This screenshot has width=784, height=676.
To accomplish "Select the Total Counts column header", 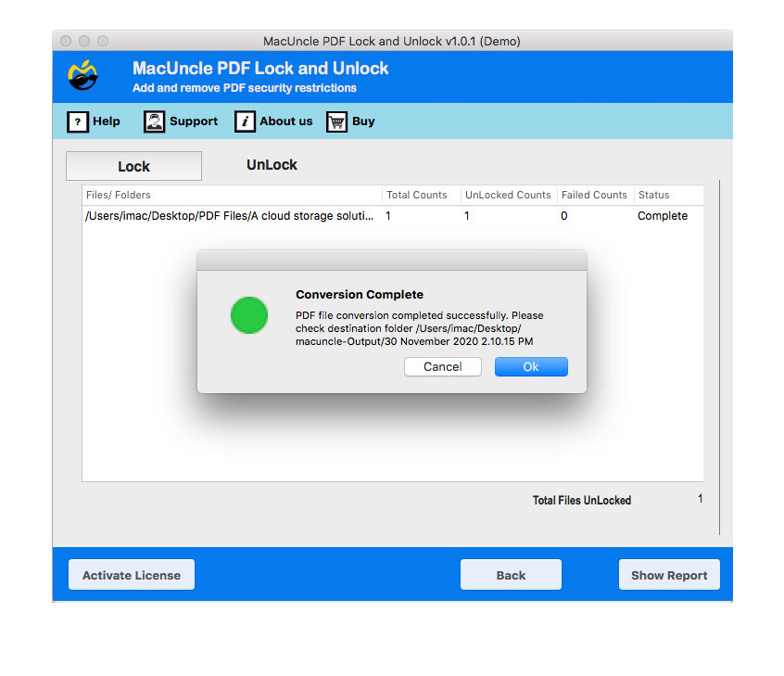I will click(417, 195).
